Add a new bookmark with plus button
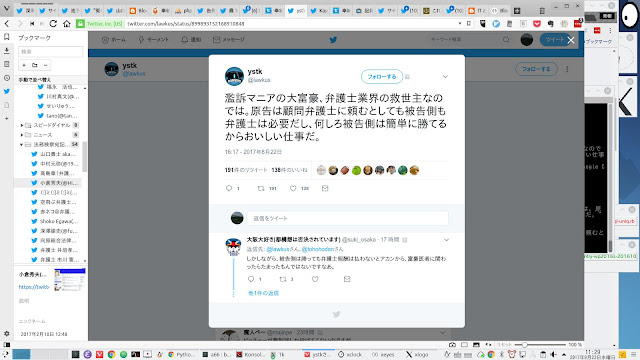 (x=24, y=65)
